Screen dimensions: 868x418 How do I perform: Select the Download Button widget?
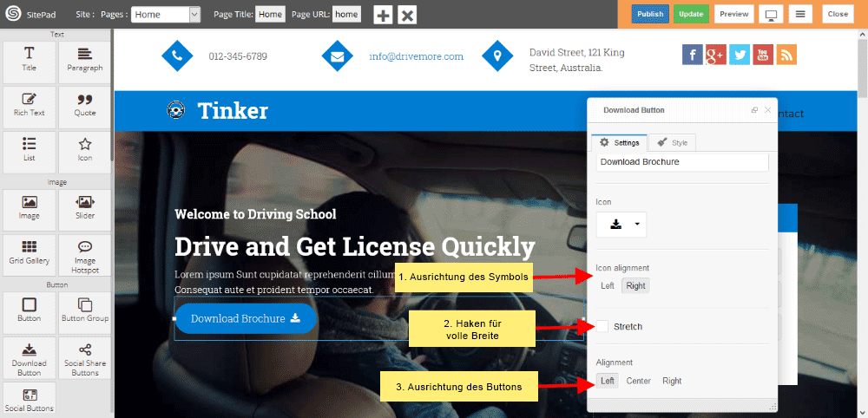(x=30, y=358)
